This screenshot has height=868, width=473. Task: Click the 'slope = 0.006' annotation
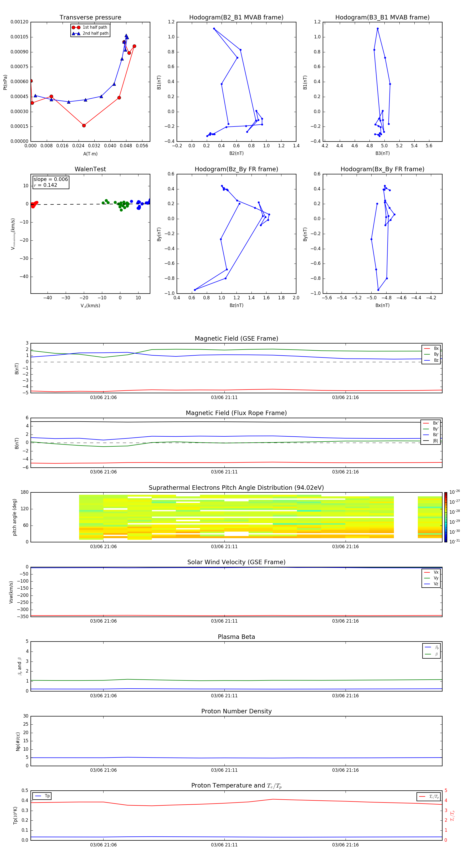pos(50,179)
